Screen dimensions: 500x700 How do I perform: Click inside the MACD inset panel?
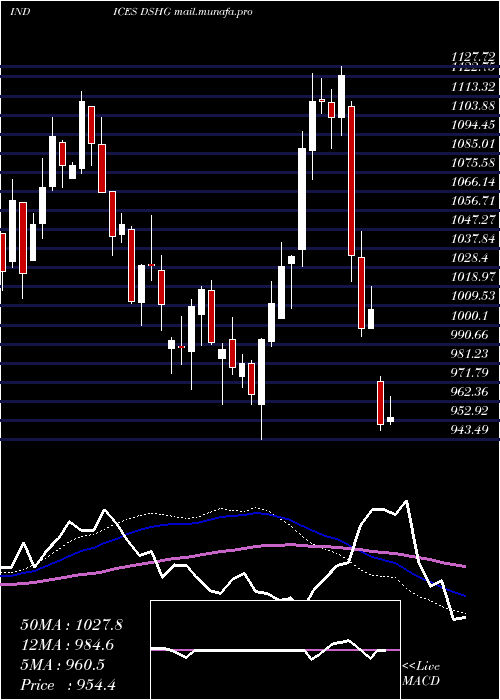click(275, 650)
